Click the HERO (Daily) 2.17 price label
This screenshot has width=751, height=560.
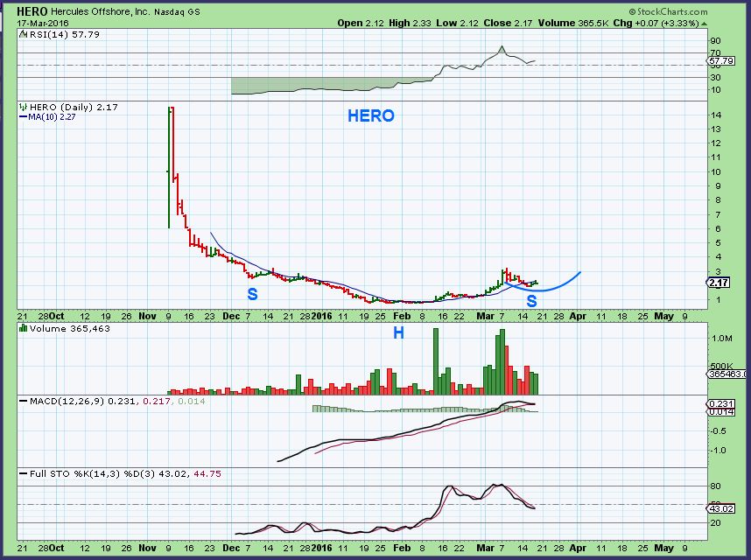[x=74, y=108]
